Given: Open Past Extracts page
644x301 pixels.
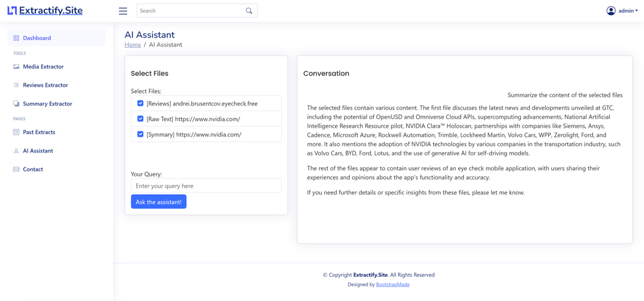Looking at the screenshot, I should point(56,132).
